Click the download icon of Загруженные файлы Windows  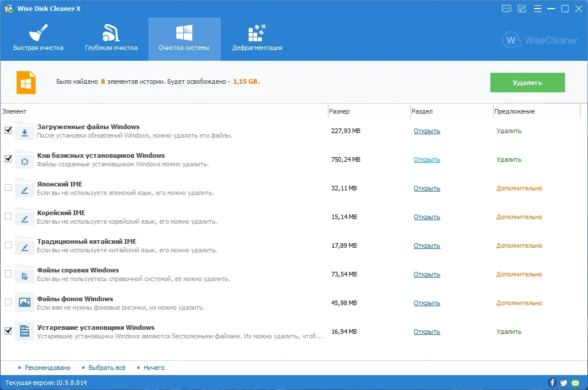[x=25, y=131]
